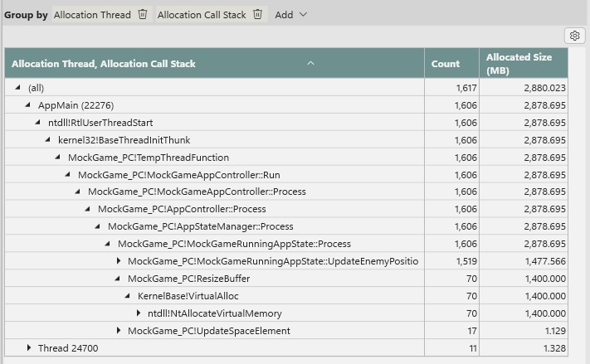Expand UpdateEnemyPosition call stack node
This screenshot has width=590, height=364.
pos(119,262)
